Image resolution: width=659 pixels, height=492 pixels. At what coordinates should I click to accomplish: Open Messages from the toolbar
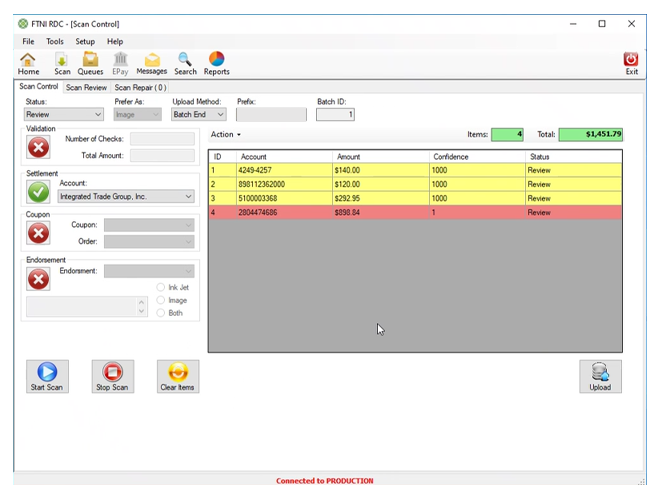[x=152, y=64]
